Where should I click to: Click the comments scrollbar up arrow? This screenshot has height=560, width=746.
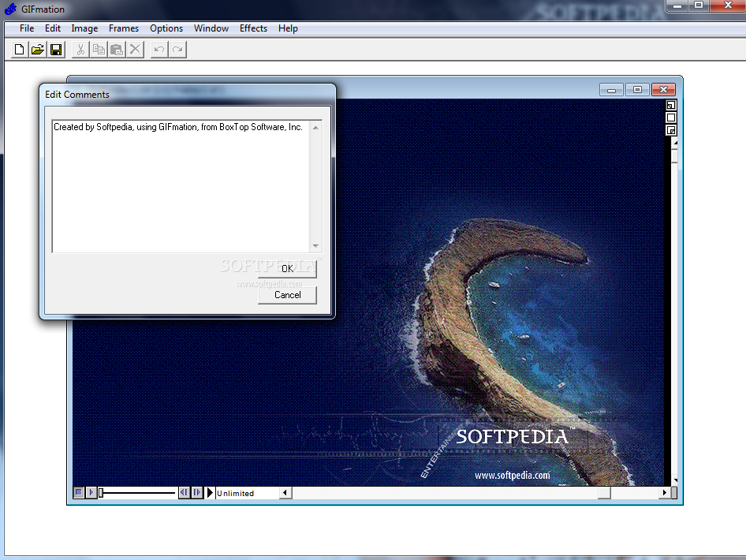[315, 128]
